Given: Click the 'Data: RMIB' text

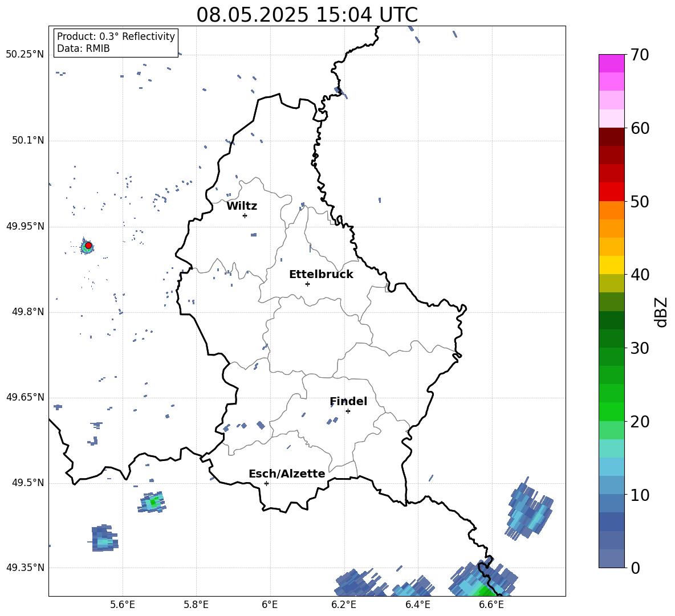Looking at the screenshot, I should 83,48.
